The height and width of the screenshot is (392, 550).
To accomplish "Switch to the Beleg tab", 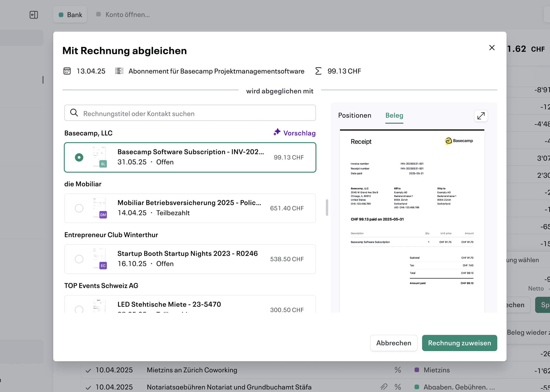I will click(x=394, y=115).
